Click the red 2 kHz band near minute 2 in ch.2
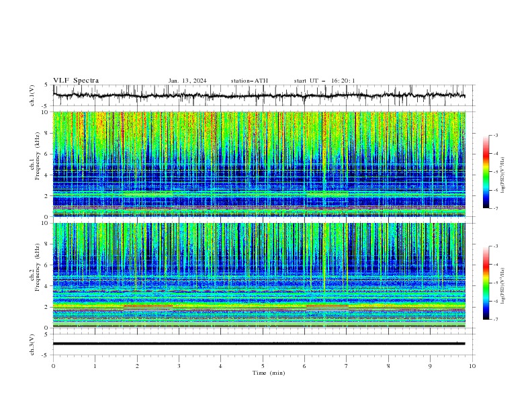 coord(148,306)
